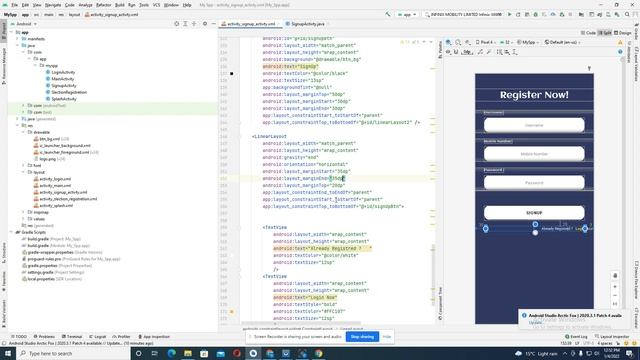Image resolution: width=640 pixels, height=360 pixels.
Task: Open the Default (en-us) locale dropdown
Action: click(562, 42)
